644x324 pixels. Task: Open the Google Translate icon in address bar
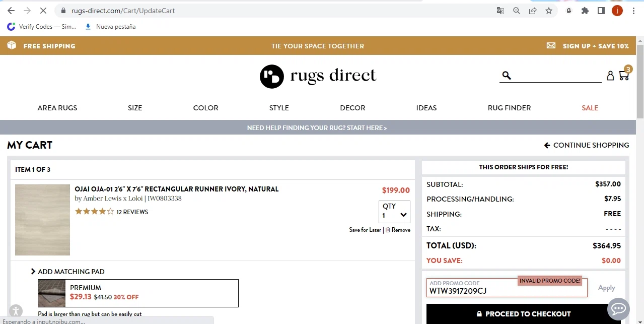click(x=500, y=11)
